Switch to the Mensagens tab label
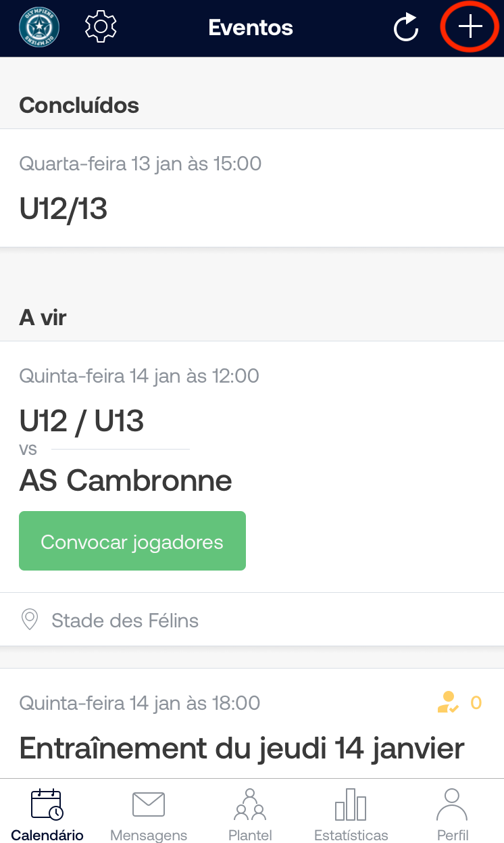Viewport: 504px width, 843px height. coord(149,835)
